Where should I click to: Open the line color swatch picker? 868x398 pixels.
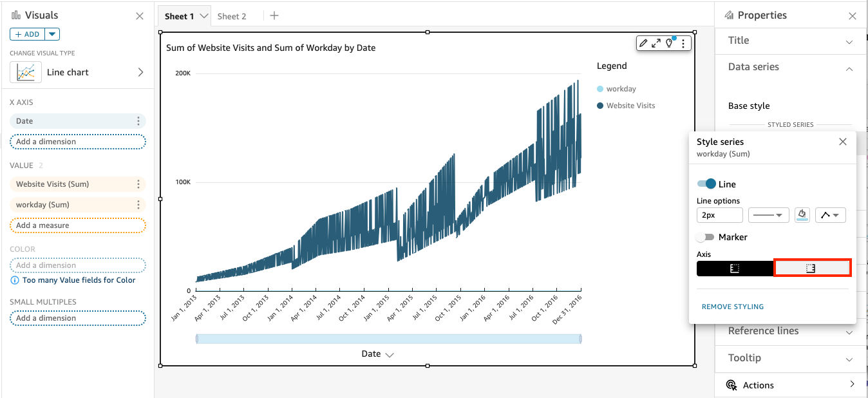tap(802, 214)
